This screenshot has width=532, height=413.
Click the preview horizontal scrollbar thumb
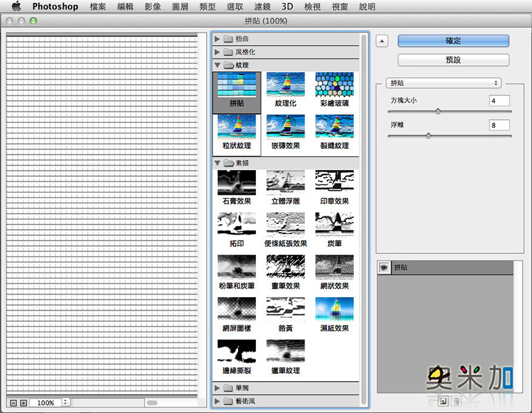(x=152, y=403)
